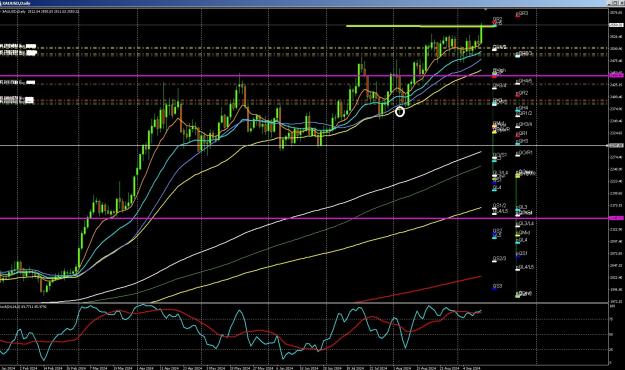Select the cyan oscillator line in indicator panel
Viewport: 625px width, 370px height.
coord(239,312)
